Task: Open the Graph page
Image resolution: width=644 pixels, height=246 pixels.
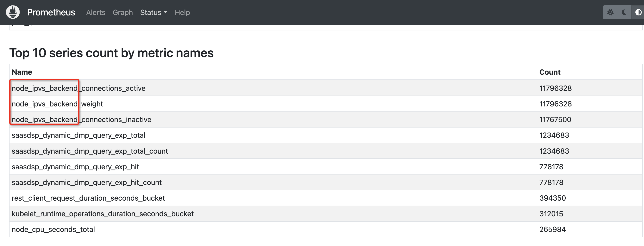Action: click(x=122, y=12)
